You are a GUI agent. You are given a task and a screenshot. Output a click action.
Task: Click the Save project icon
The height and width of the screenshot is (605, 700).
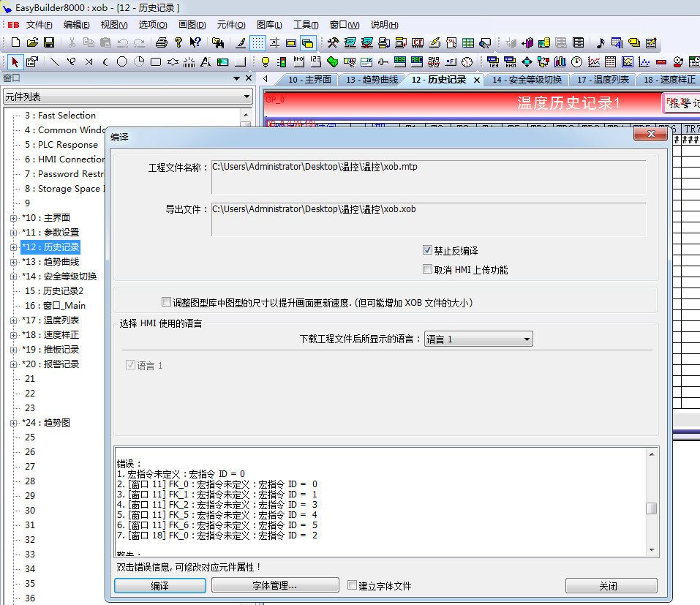pos(49,42)
